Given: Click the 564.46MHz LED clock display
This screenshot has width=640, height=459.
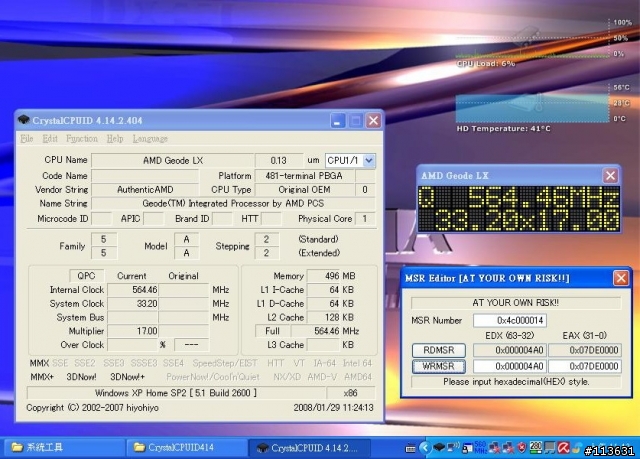Looking at the screenshot, I should [518, 209].
